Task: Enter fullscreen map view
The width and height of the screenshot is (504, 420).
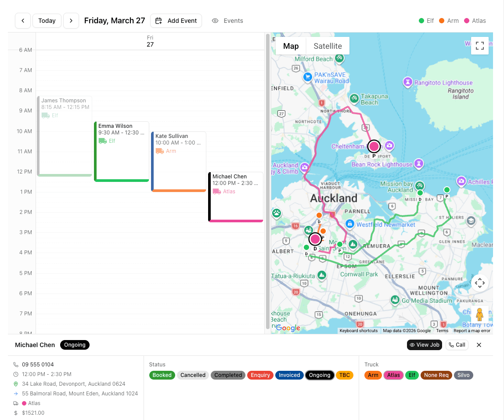Action: [x=479, y=46]
